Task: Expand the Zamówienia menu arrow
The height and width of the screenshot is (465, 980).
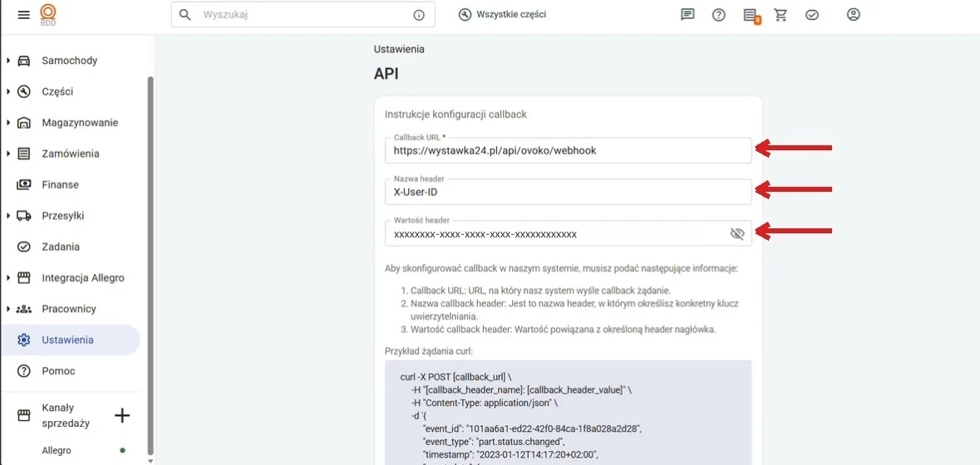Action: 8,154
